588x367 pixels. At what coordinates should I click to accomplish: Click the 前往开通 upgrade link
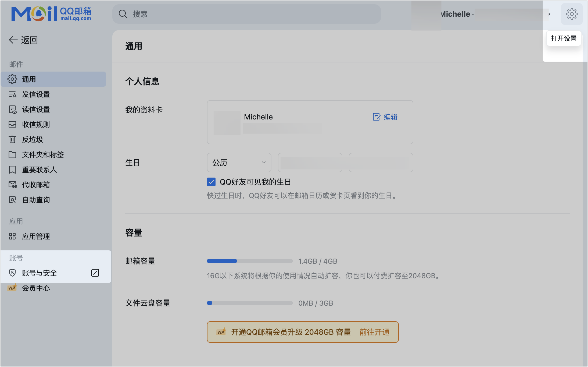tap(374, 332)
